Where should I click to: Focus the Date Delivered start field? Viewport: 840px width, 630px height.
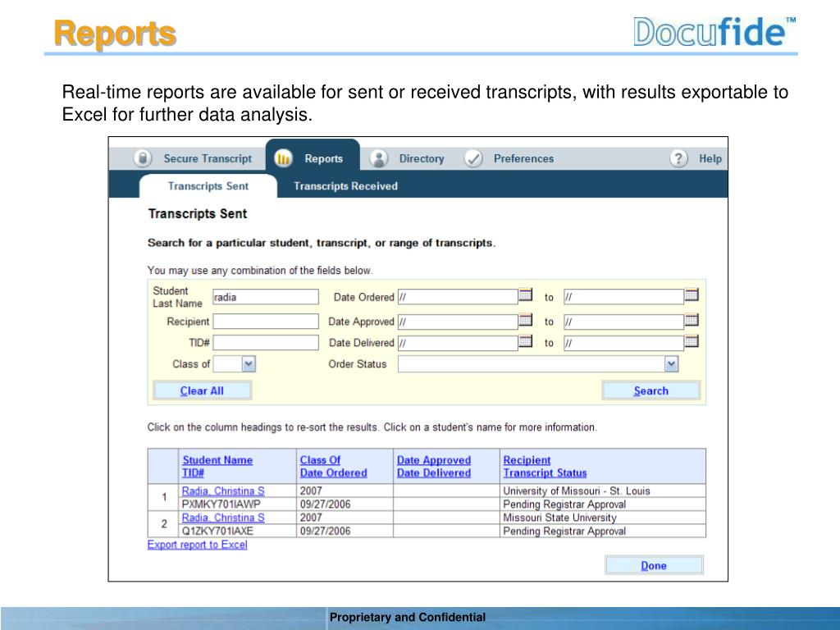point(458,343)
